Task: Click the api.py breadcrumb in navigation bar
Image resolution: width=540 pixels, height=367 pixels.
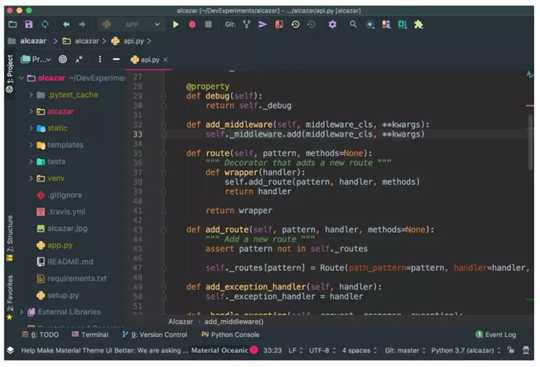Action: click(x=128, y=41)
